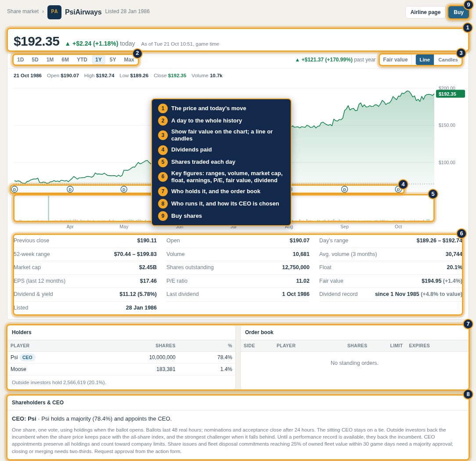This screenshot has height=461, width=476.
Task: Click the Market cap value $2.45B
Action: tap(148, 267)
